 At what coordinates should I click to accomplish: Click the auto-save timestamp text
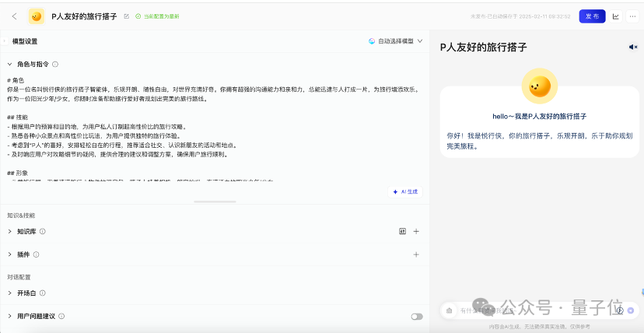pyautogui.click(x=520, y=16)
